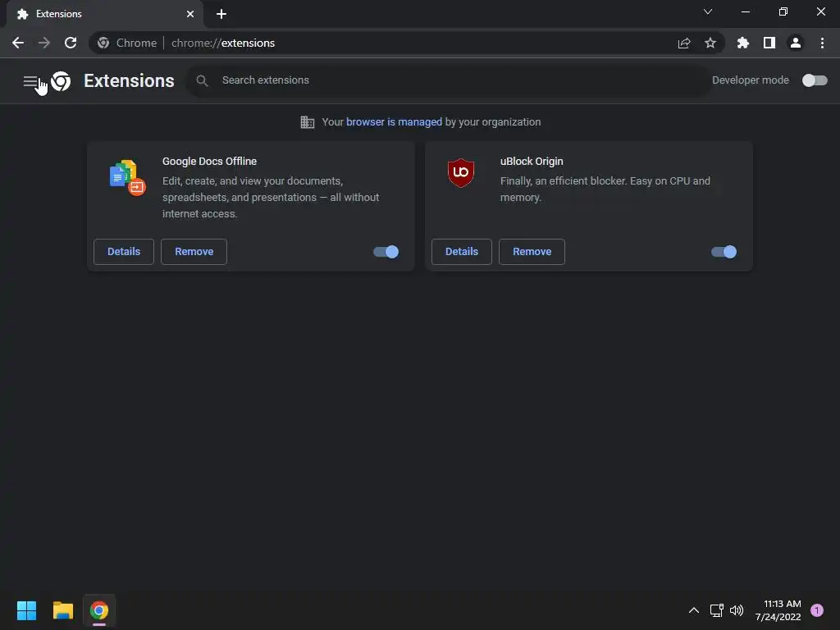Screen dimensions: 840x630
Task: Close the Extensions tab
Action: [190, 14]
